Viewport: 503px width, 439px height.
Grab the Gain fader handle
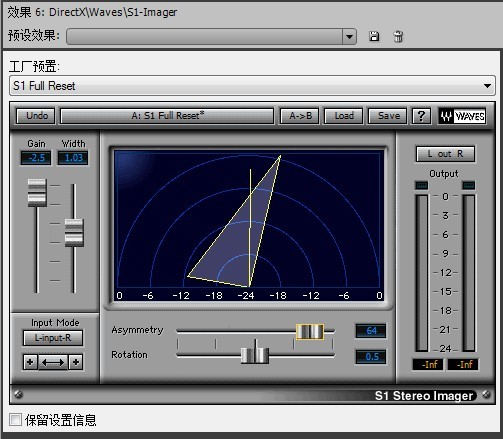pyautogui.click(x=37, y=193)
